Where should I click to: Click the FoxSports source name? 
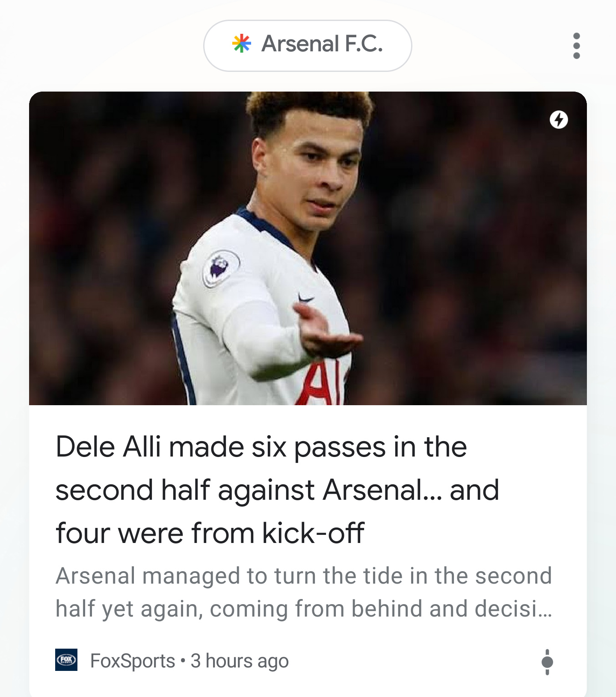pos(133,661)
